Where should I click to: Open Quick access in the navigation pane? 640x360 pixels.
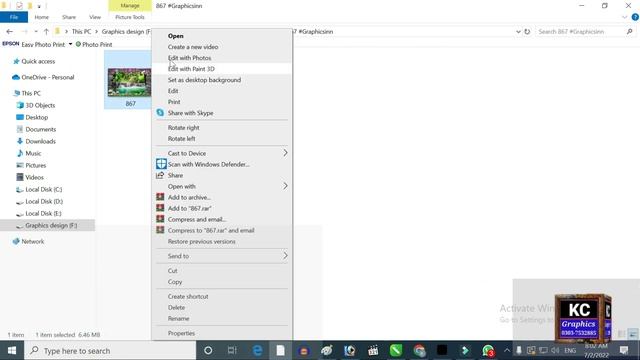[x=38, y=61]
